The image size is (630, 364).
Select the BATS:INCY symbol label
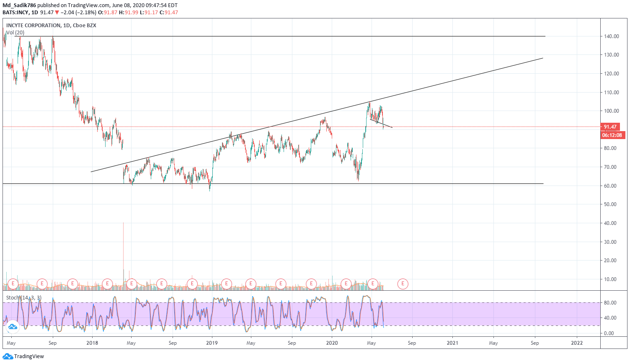(16, 13)
